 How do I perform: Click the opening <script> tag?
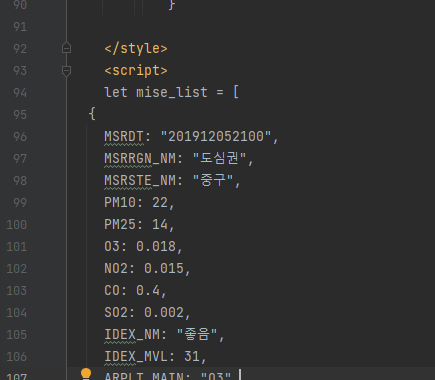click(136, 71)
